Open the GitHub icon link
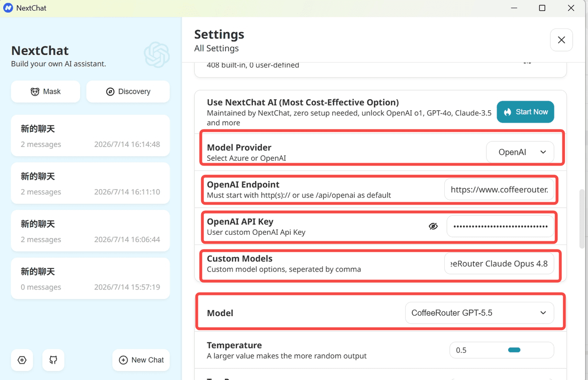 pyautogui.click(x=53, y=360)
